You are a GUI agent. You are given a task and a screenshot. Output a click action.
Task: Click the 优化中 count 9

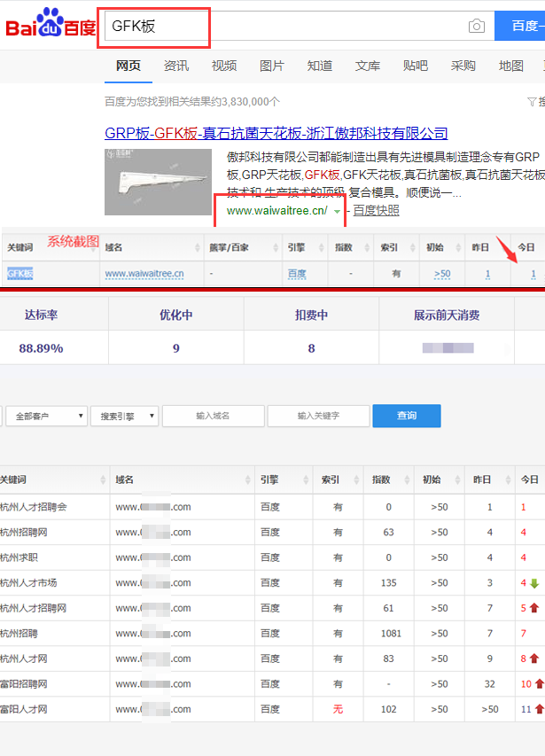click(175, 348)
